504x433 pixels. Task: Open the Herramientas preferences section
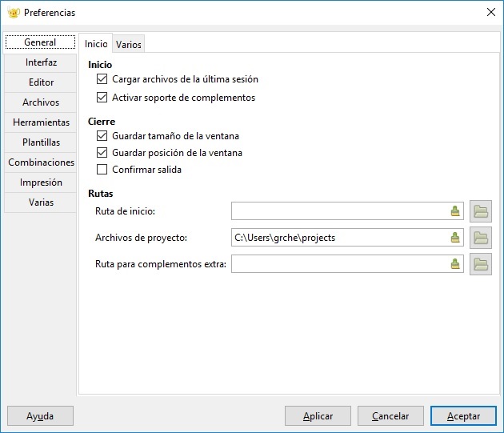41,122
